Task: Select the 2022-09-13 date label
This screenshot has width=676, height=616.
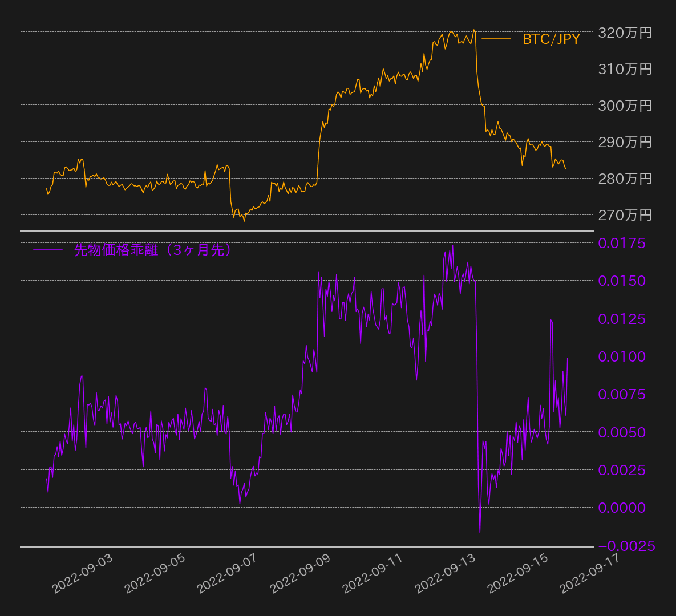Action: click(446, 573)
